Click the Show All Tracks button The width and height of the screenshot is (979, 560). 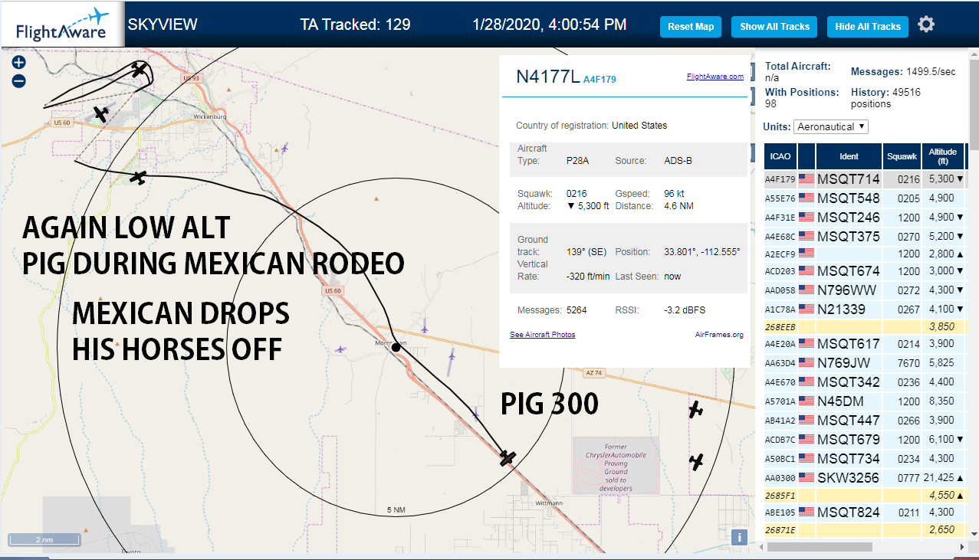774,26
